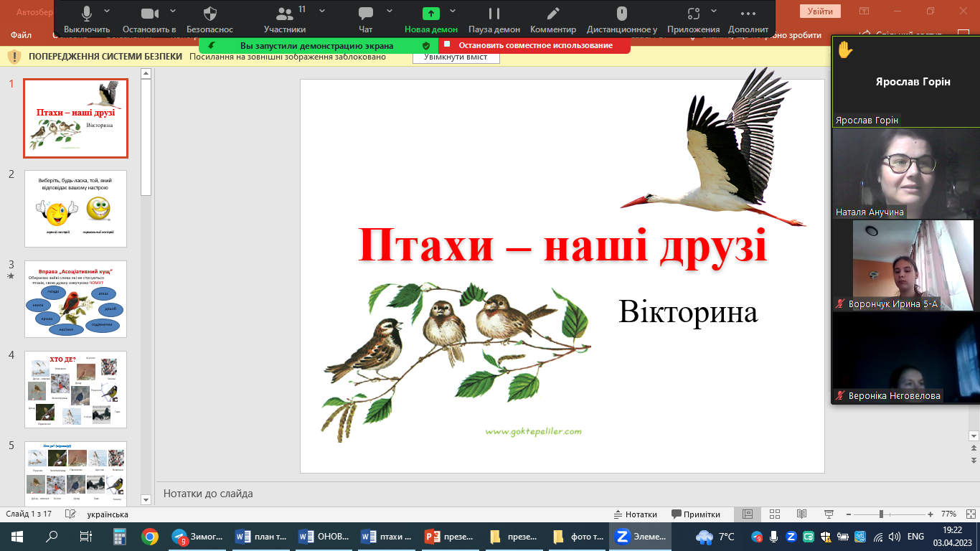Click scroll-down arrow of slide panel

pyautogui.click(x=146, y=499)
